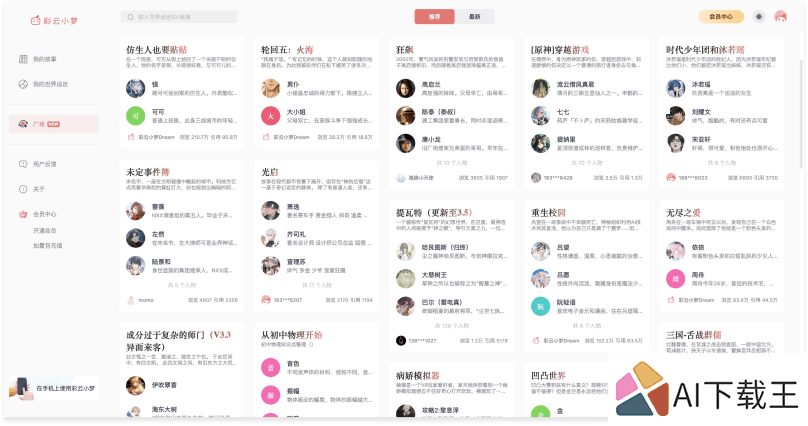This screenshot has height=426, width=808.
Task: Click the 138***1027 author avatar
Action: pos(400,340)
